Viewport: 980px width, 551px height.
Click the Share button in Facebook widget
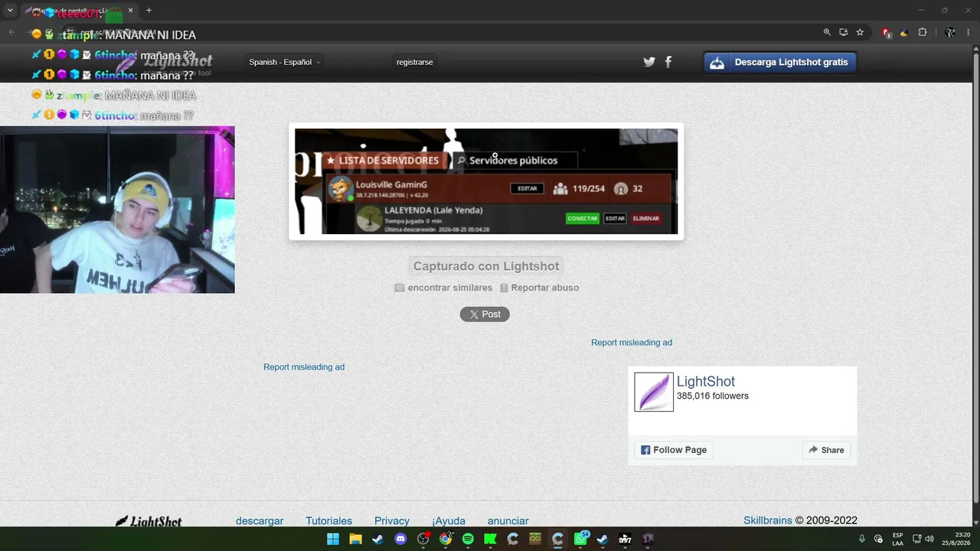coord(826,450)
